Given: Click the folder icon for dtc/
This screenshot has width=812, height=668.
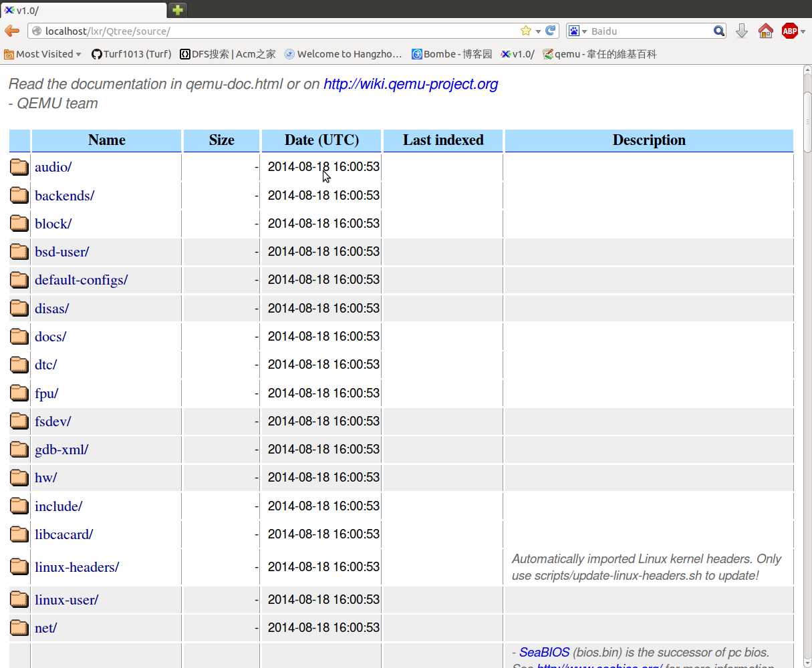Looking at the screenshot, I should [19, 365].
